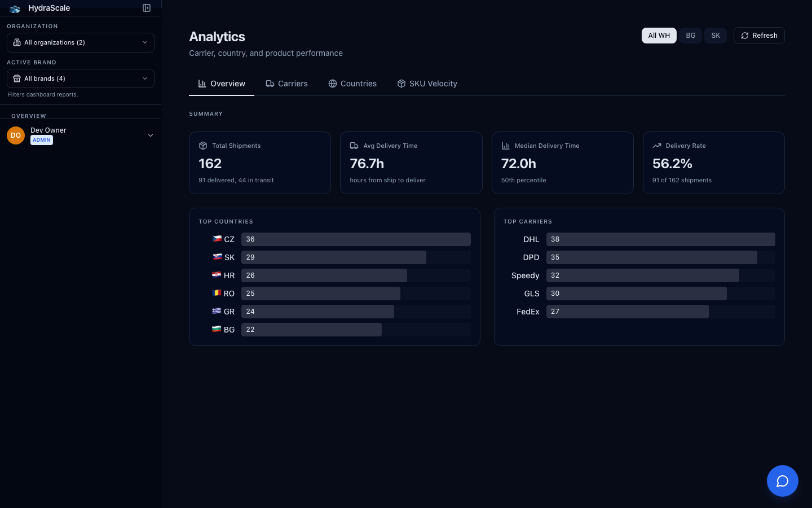Click the 'TOP CARRIERS' section heading

[528, 222]
